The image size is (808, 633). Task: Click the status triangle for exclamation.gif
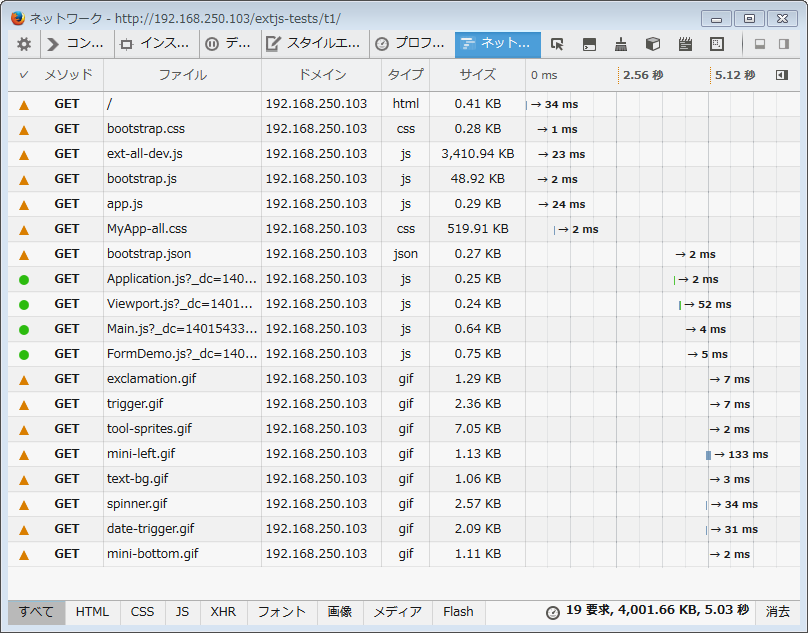coord(24,380)
